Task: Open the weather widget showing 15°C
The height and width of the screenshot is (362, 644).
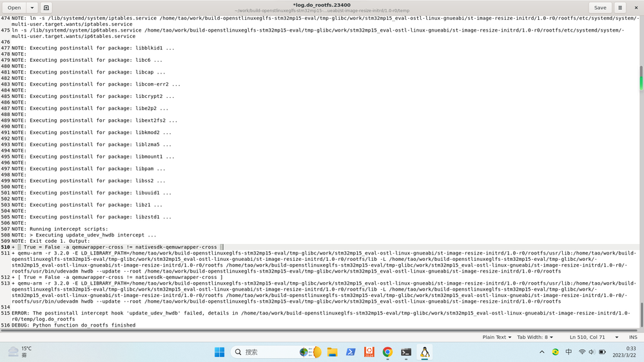Action: (x=20, y=352)
